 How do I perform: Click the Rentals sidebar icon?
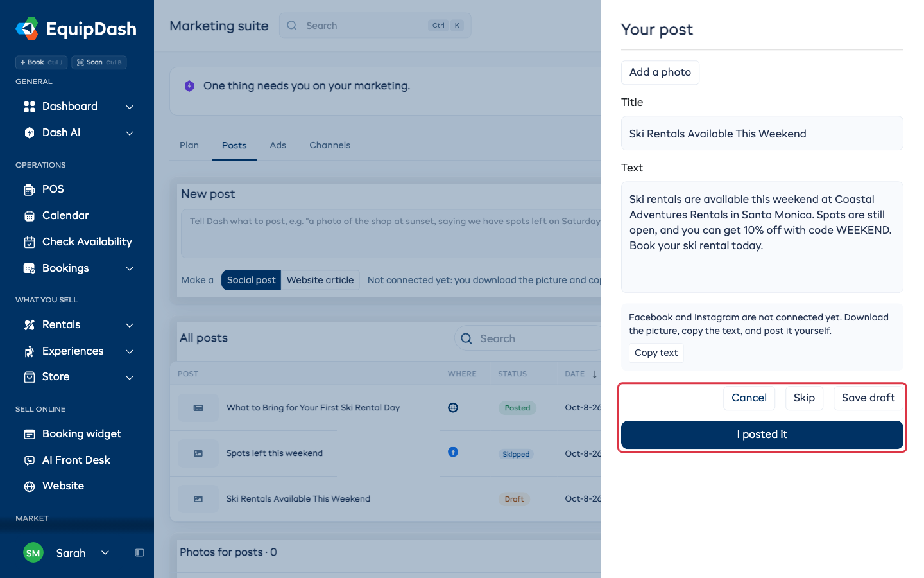(30, 325)
